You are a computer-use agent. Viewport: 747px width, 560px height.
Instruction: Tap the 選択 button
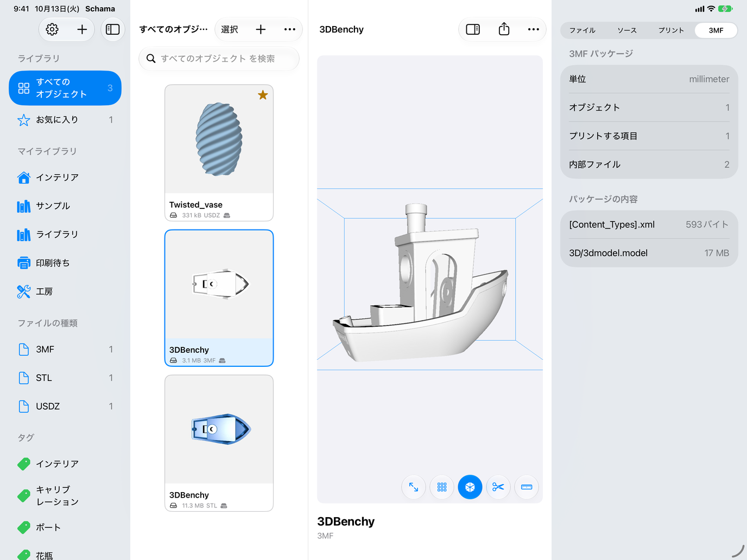(230, 29)
